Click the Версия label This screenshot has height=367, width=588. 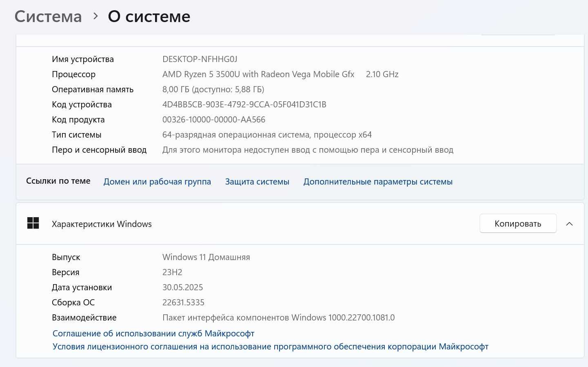[66, 272]
